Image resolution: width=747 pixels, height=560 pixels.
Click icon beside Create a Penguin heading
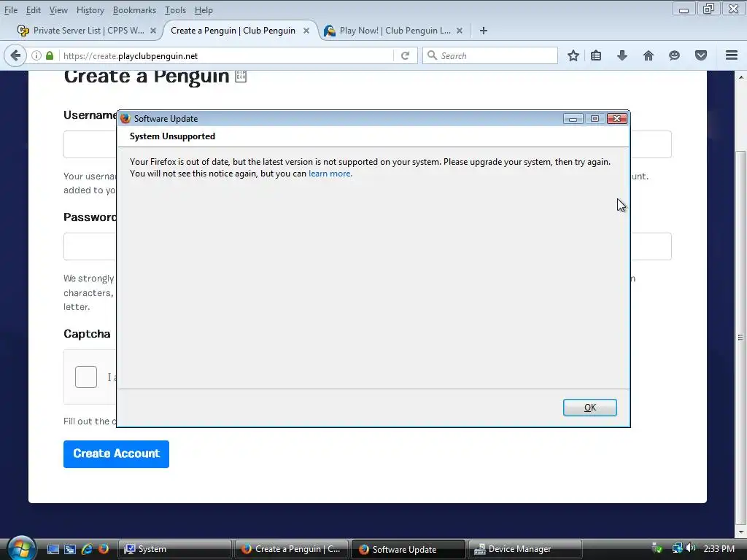[x=241, y=76]
